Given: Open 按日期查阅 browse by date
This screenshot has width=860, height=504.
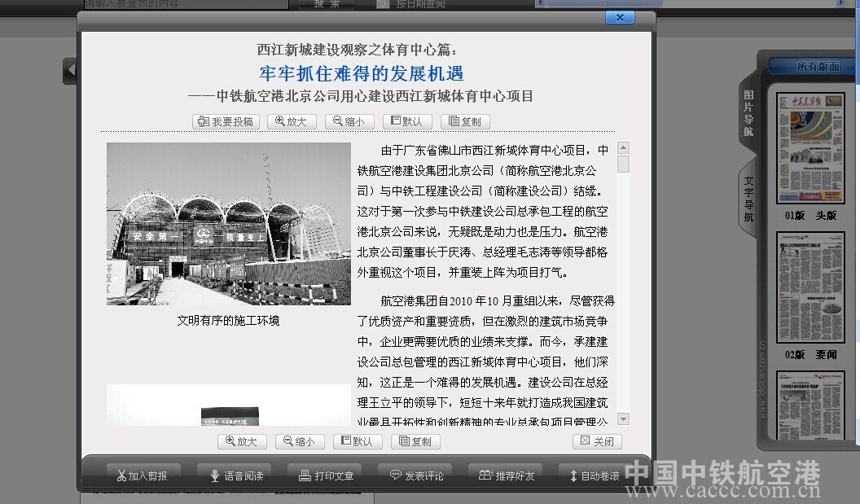Looking at the screenshot, I should click(411, 4).
